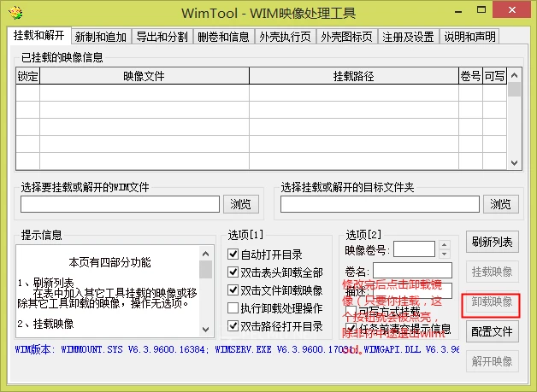Click the mounted list scrollbar thumb
The height and width of the screenshot is (392, 537).
pyautogui.click(x=515, y=90)
